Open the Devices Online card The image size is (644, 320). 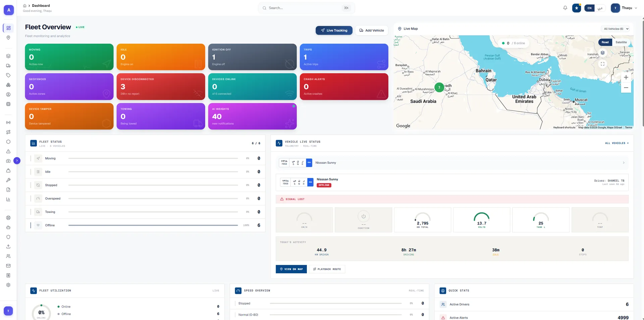pyautogui.click(x=252, y=87)
